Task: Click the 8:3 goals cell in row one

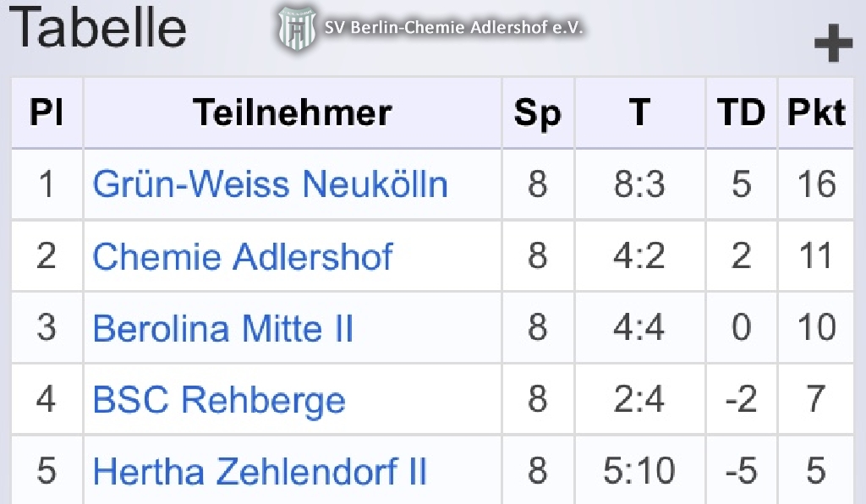Action: [x=640, y=184]
